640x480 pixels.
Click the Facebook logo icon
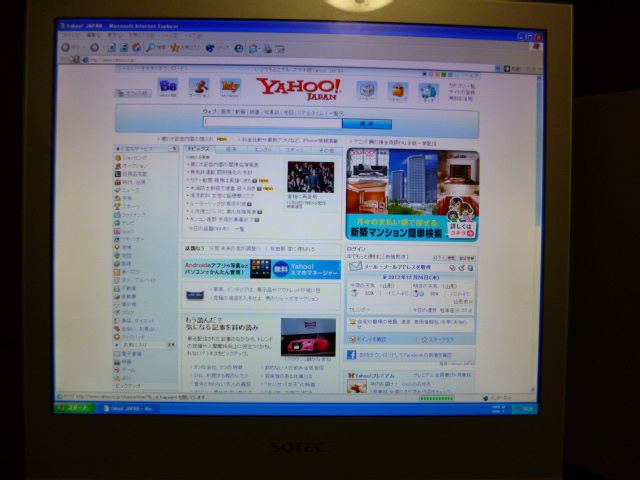(351, 355)
